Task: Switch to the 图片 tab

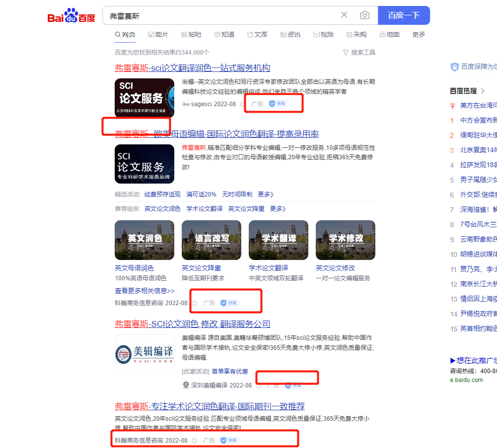Action: (x=158, y=35)
